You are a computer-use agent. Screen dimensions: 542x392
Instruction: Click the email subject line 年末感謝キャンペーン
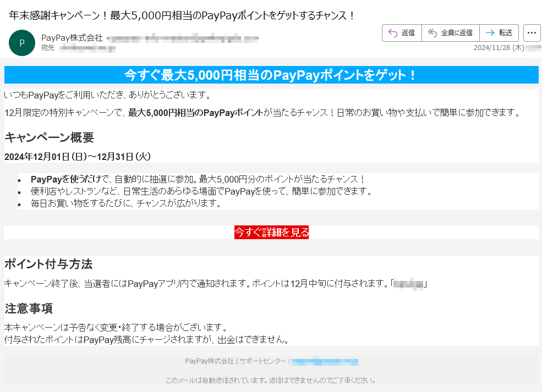[x=182, y=15]
